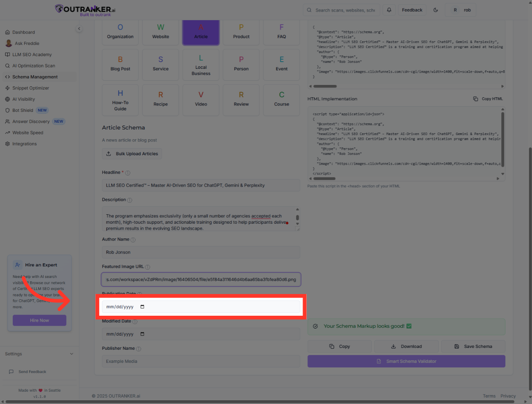Open Snippet Optimizer
Screen dimensions: 532x404
(x=31, y=88)
